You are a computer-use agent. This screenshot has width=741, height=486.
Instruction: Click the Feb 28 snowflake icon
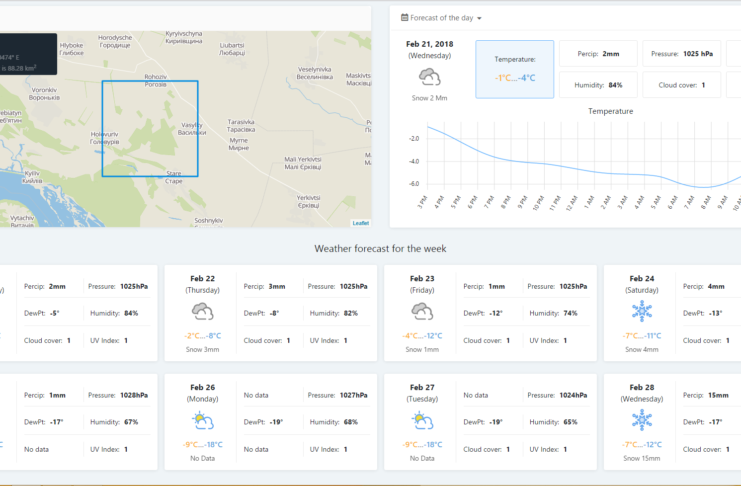pyautogui.click(x=642, y=420)
